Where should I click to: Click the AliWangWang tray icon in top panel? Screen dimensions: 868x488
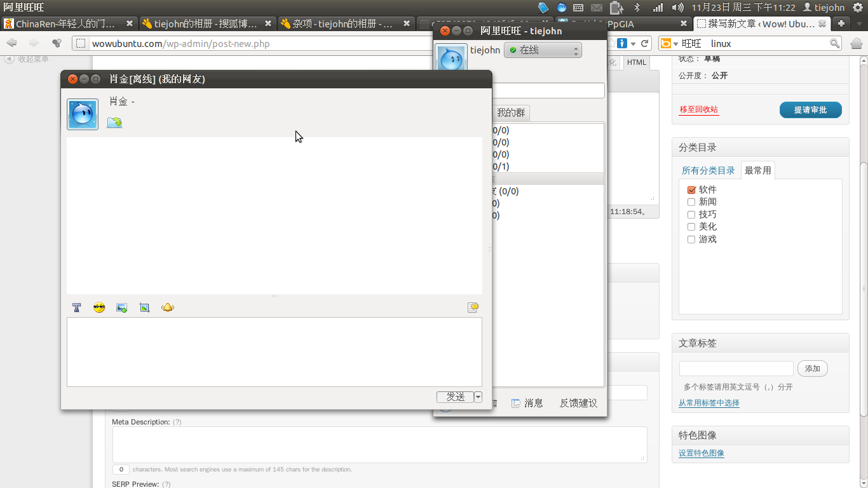point(562,7)
